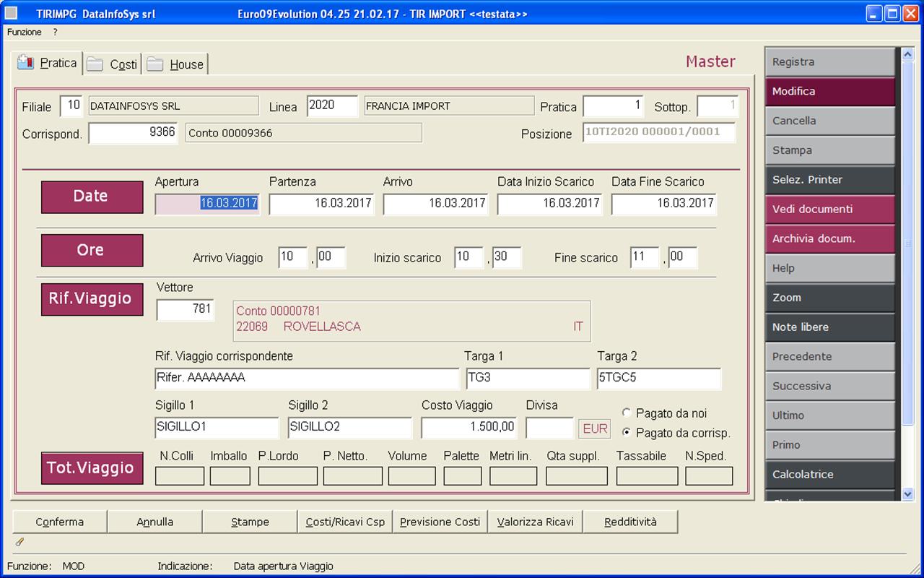Image resolution: width=924 pixels, height=578 pixels.
Task: Open Costi/Ricavi Csp
Action: pyautogui.click(x=345, y=522)
